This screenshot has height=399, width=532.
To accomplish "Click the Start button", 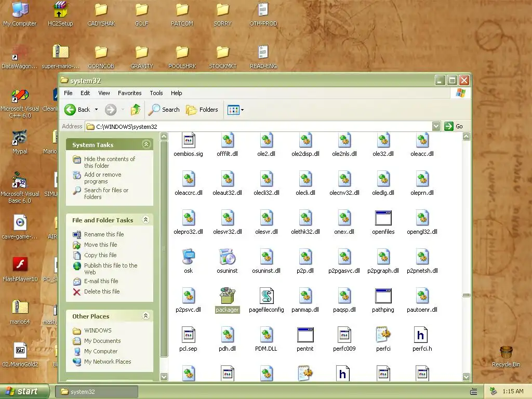I will (24, 391).
